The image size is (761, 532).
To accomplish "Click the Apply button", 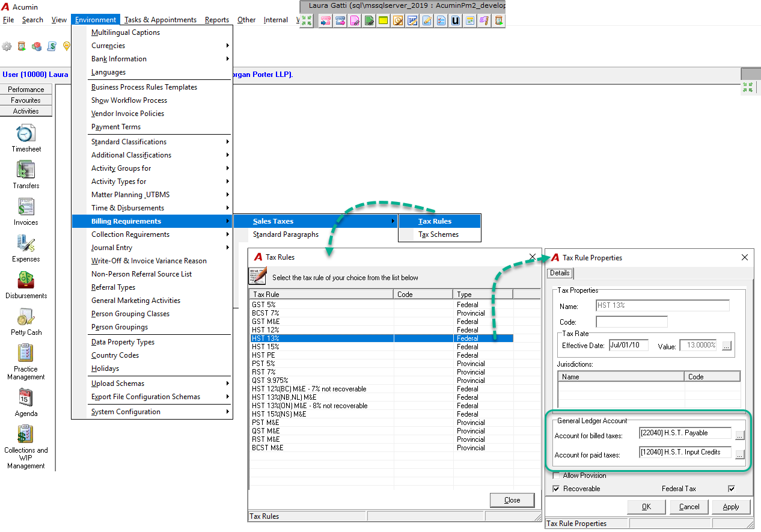I will (731, 507).
